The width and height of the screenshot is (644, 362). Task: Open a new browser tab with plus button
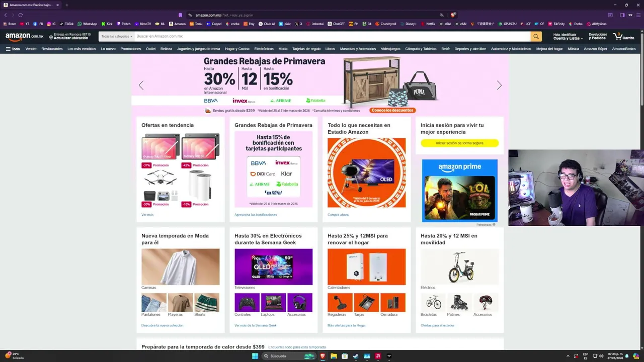[x=66, y=5]
